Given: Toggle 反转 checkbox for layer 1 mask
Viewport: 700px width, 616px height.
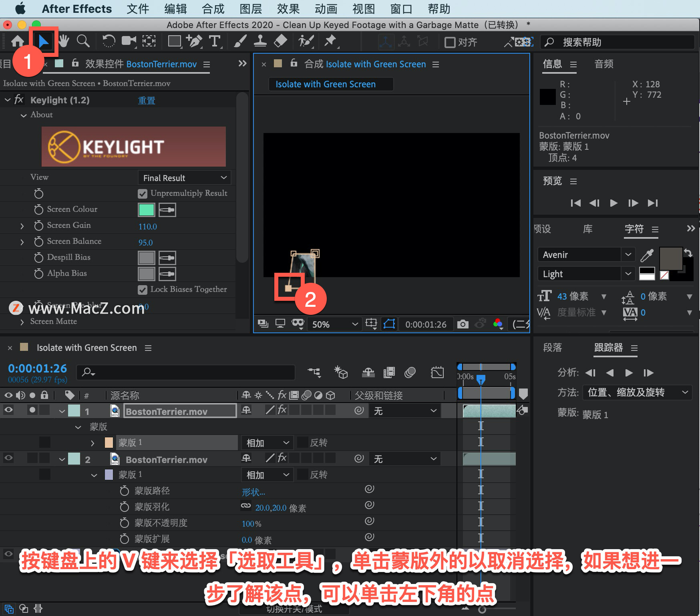Looking at the screenshot, I should [x=303, y=443].
